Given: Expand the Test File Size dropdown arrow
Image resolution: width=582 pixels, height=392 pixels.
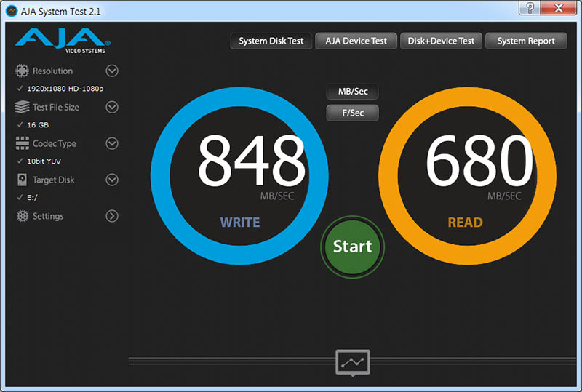Looking at the screenshot, I should coord(112,107).
